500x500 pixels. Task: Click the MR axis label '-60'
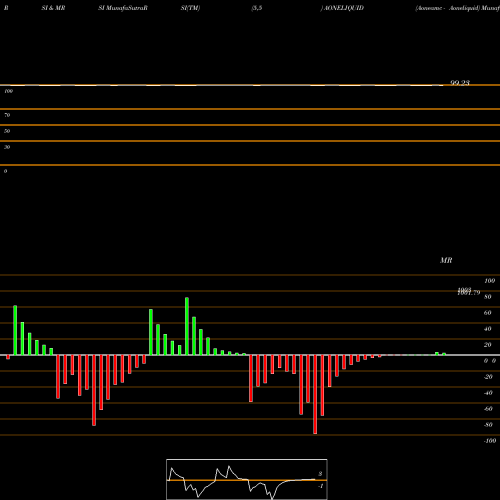click(488, 409)
